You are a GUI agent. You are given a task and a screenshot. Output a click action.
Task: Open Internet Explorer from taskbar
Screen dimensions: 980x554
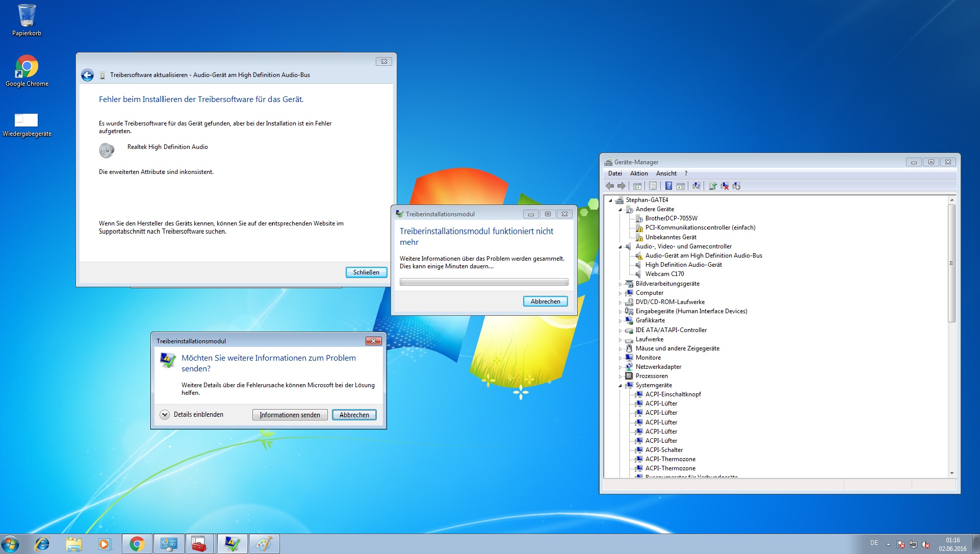pyautogui.click(x=42, y=544)
